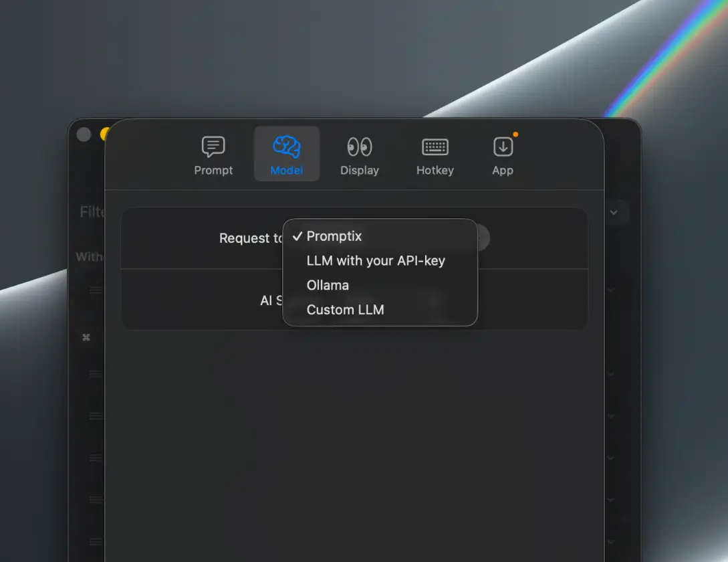728x562 pixels.
Task: Go to the App download tab
Action: pyautogui.click(x=502, y=155)
